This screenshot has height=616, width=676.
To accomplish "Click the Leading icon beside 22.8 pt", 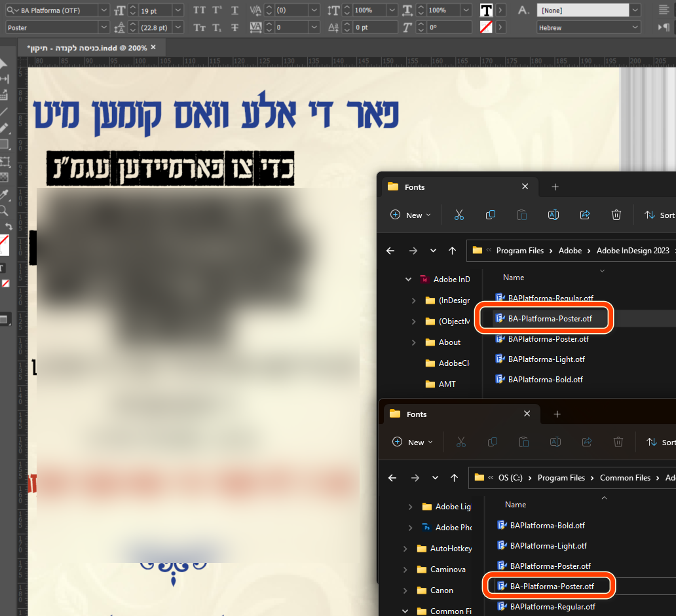I will click(x=119, y=27).
